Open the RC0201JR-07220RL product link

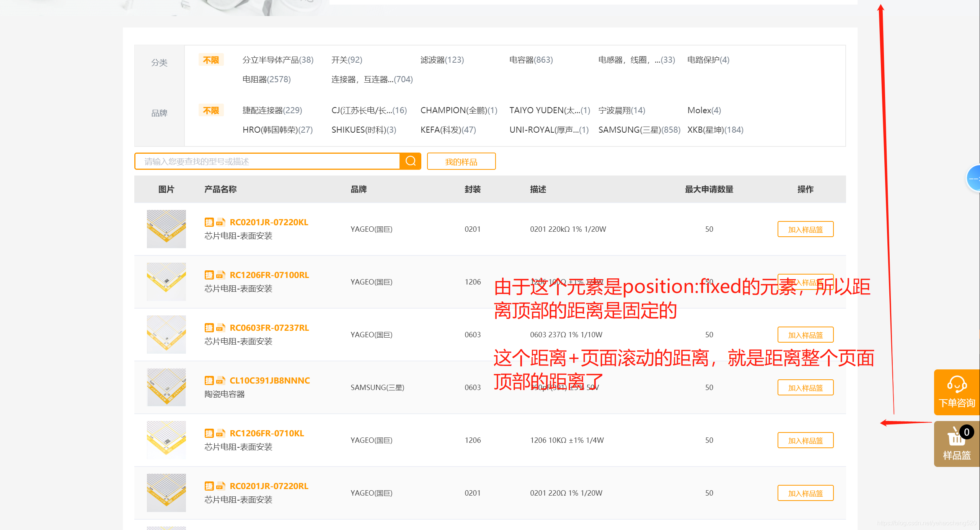pyautogui.click(x=269, y=486)
